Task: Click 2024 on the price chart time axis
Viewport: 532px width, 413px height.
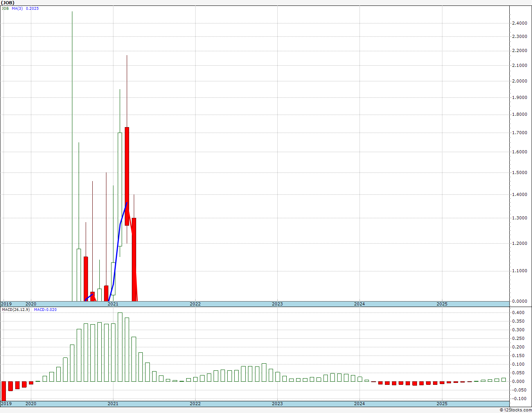Action: [x=359, y=304]
